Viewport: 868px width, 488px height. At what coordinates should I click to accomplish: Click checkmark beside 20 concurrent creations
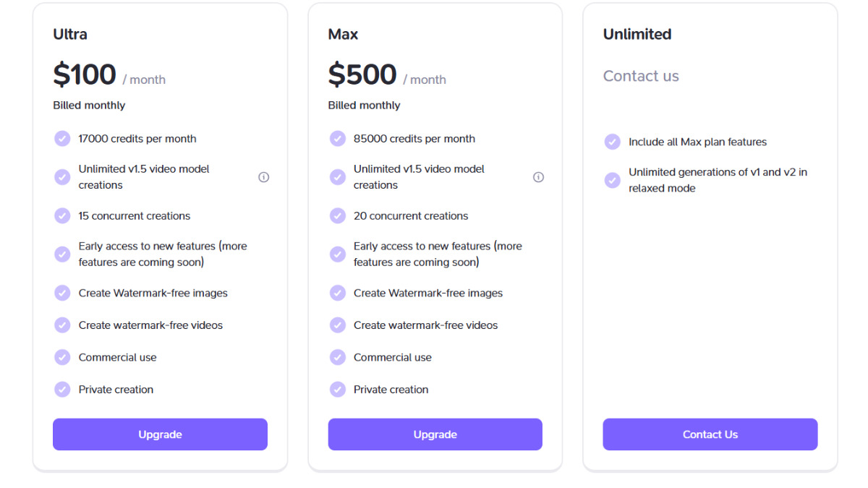tap(338, 215)
